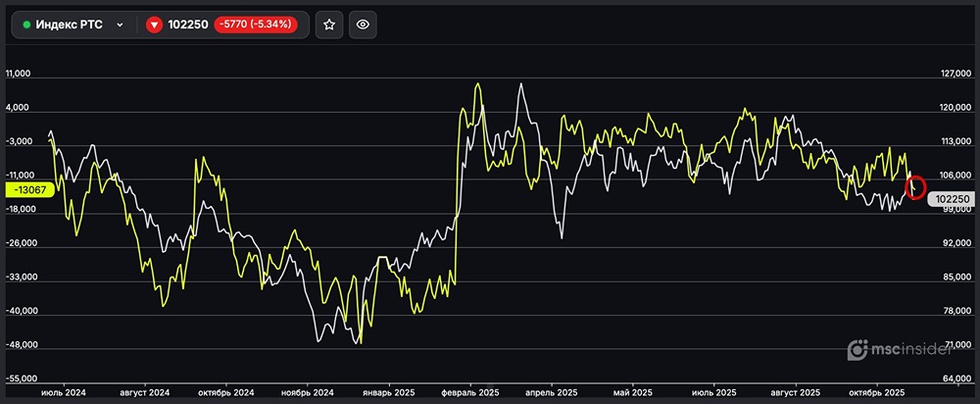
Task: Click the 106,000 right axis value
Action: (956, 176)
